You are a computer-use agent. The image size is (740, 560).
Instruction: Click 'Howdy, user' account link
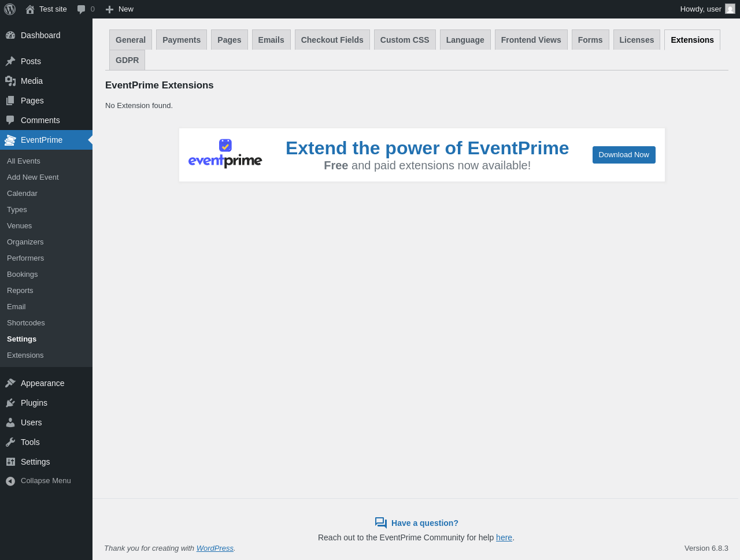point(701,9)
